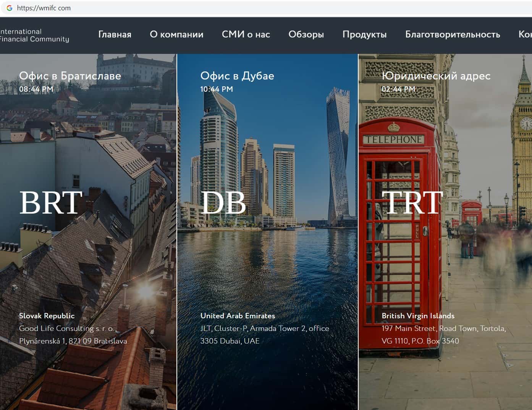The width and height of the screenshot is (532, 410).
Task: Click the JLT, Cluster-P, Armada Tower 2 line
Action: coord(265,328)
